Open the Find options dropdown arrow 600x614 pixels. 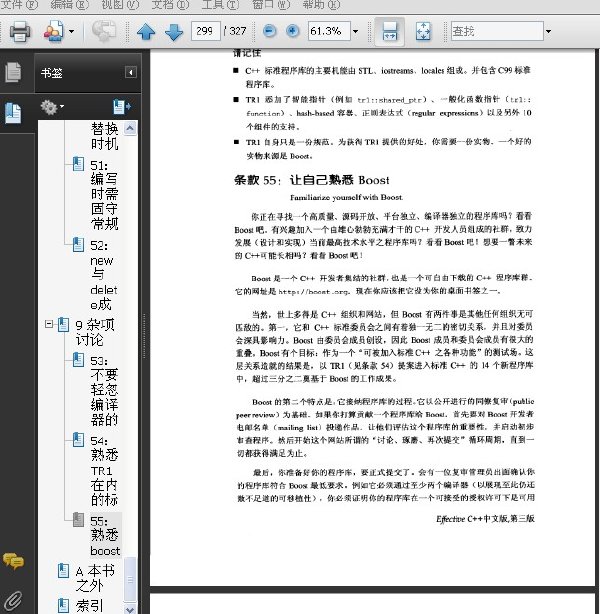pos(548,31)
